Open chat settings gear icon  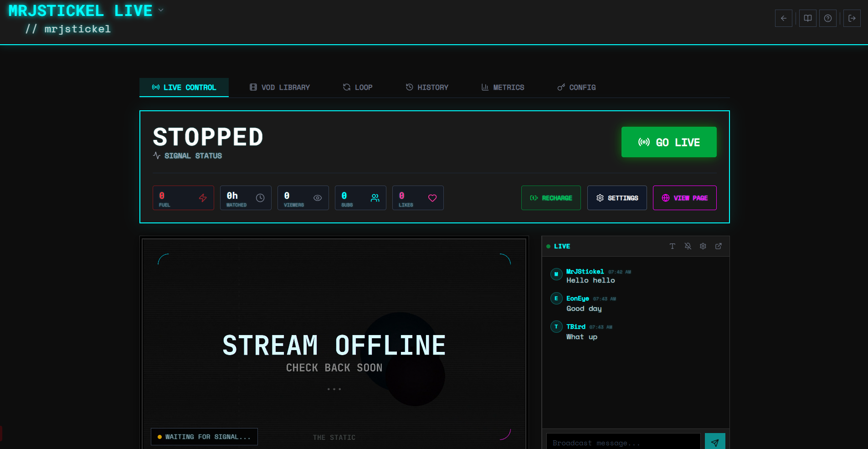703,246
